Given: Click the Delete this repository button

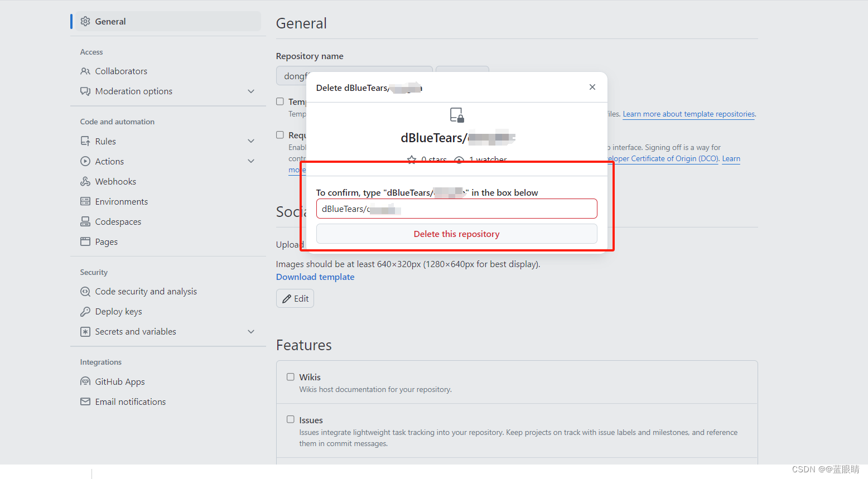Looking at the screenshot, I should [456, 234].
